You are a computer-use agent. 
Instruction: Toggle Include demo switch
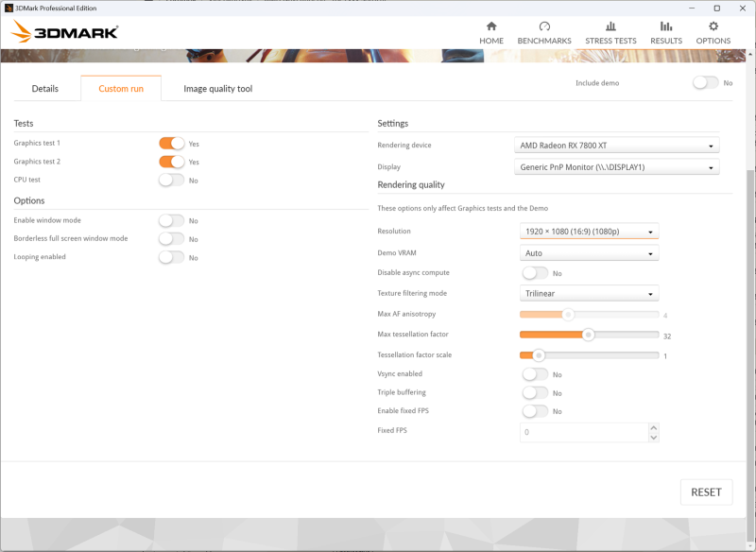pyautogui.click(x=706, y=83)
